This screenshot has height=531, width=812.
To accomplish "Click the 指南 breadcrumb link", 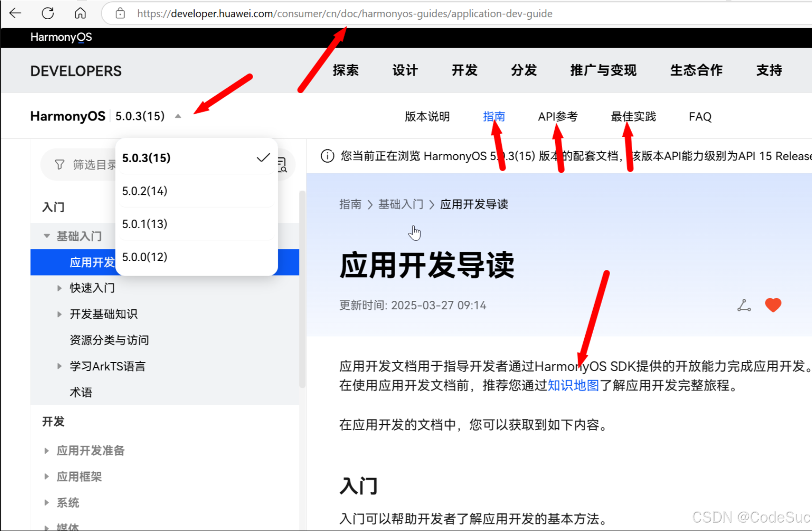I will click(x=350, y=204).
